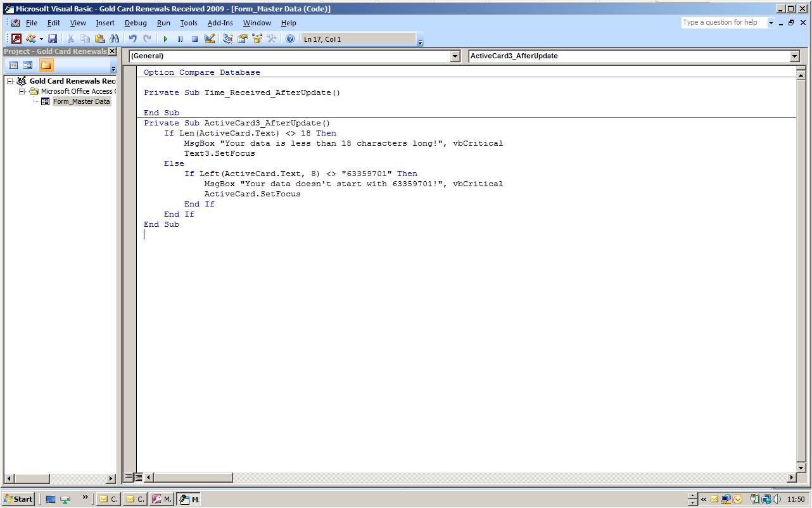Image resolution: width=812 pixels, height=508 pixels.
Task: Collapse the Microsoft Office Access folder node
Action: click(22, 91)
